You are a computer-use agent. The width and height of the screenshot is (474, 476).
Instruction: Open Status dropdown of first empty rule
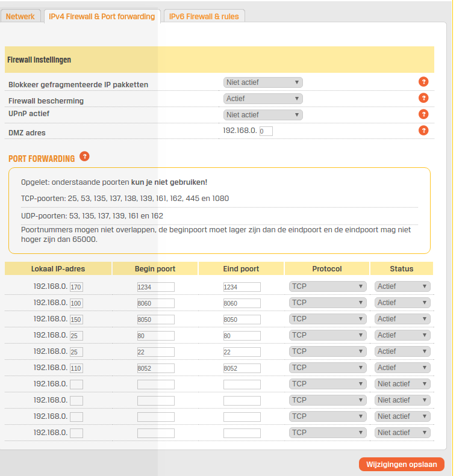click(402, 384)
